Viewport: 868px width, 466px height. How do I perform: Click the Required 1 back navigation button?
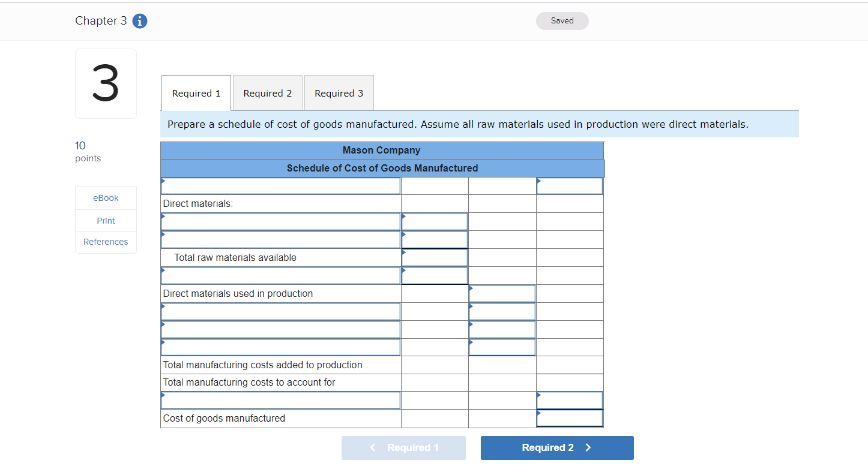pos(403,447)
